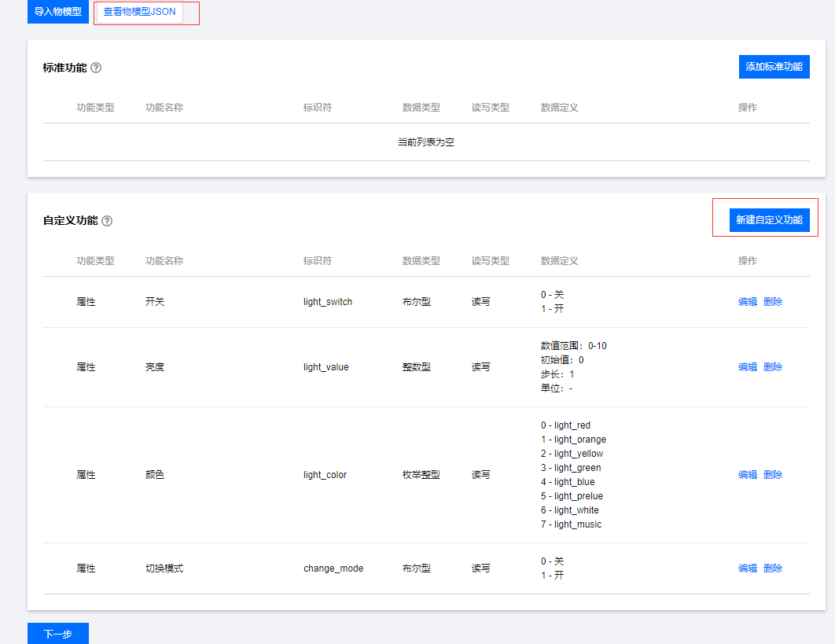Click the change_mode identifier cell
This screenshot has height=644, width=835.
pos(333,569)
